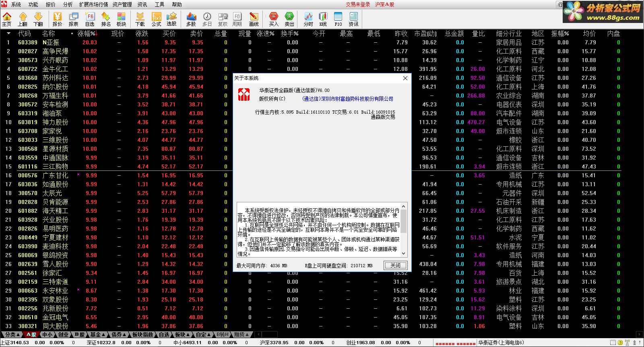Go to 主页 home toolbar icon

point(7,19)
